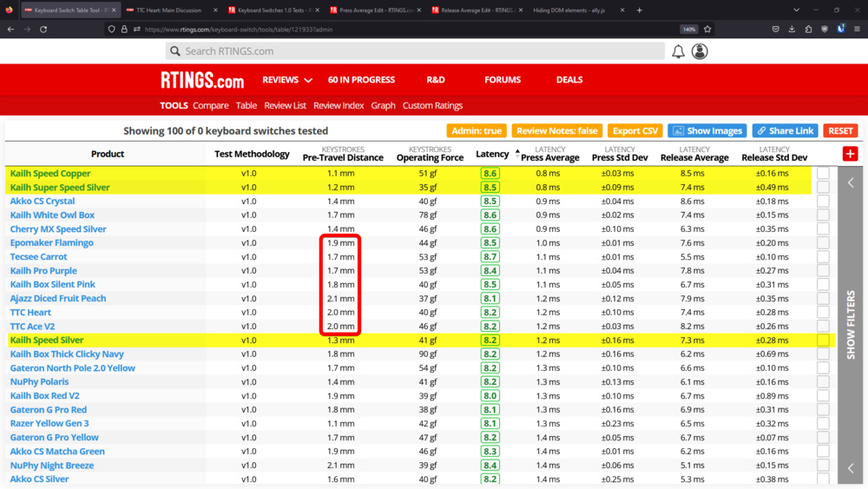Open the Firefox downloads panel
This screenshot has width=868, height=489.
coord(792,29)
